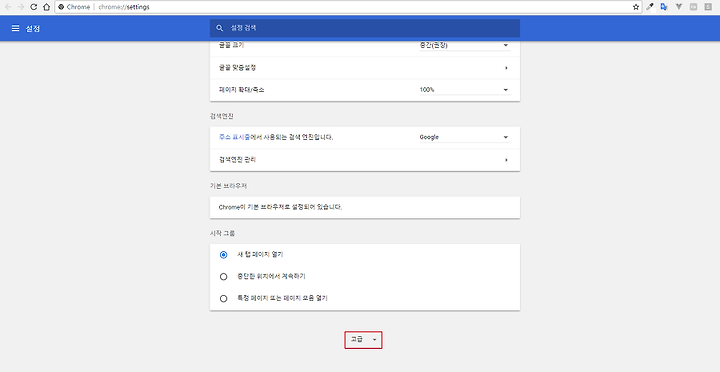This screenshot has width=720, height=372.
Task: Open the search engine dropdown showing Google
Action: (x=464, y=137)
